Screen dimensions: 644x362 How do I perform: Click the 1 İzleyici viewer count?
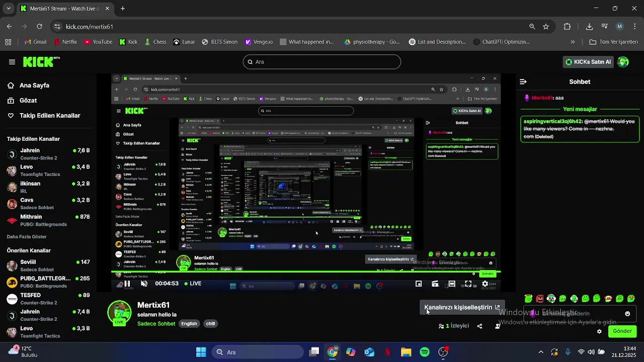tap(454, 326)
